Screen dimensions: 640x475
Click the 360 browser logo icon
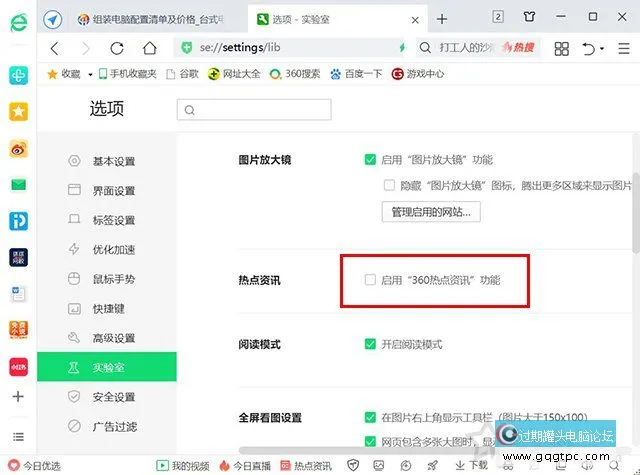point(19,22)
